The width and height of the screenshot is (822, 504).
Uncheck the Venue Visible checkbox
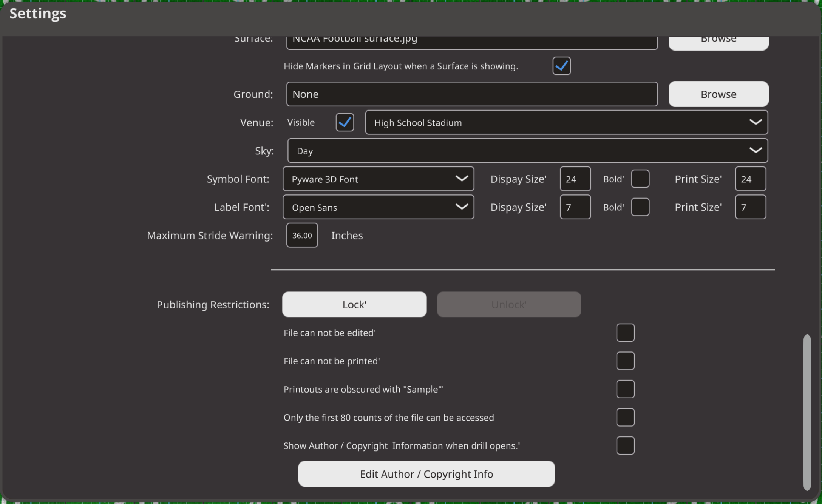345,122
